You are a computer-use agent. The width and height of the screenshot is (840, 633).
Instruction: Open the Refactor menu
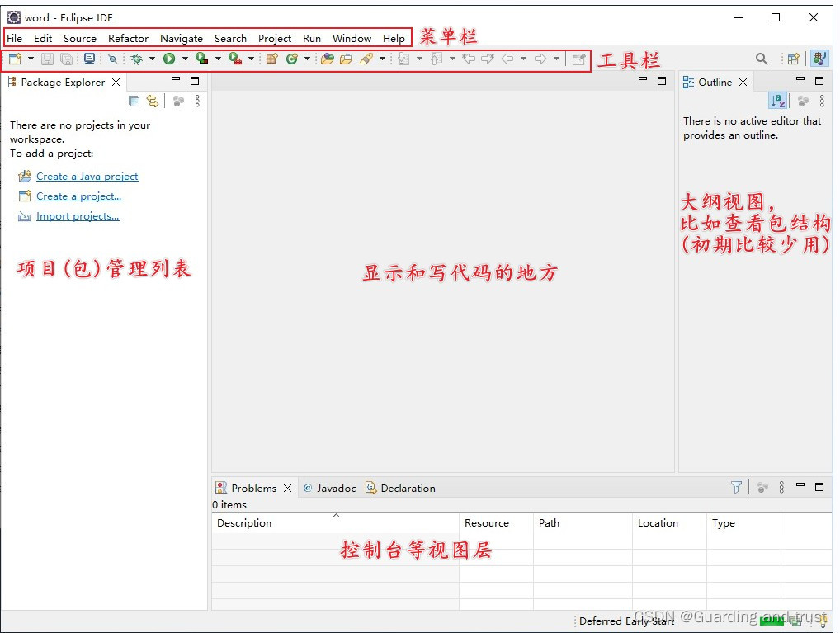[x=128, y=39]
